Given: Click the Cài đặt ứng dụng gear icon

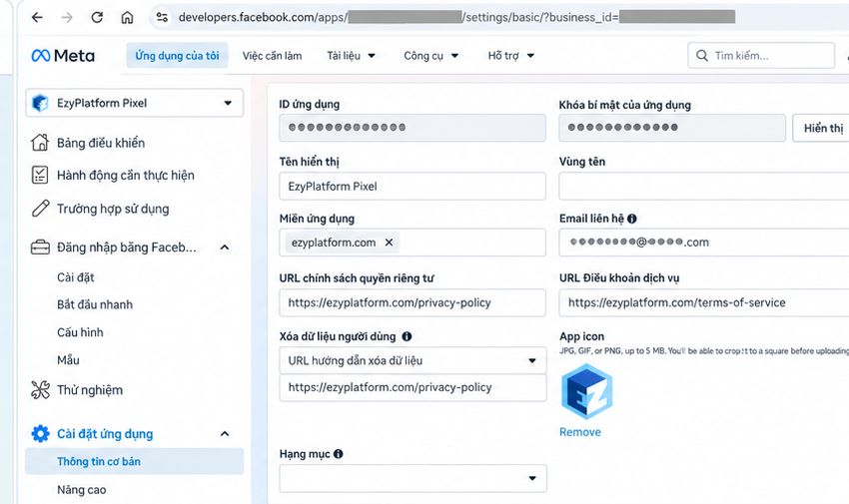Looking at the screenshot, I should (40, 434).
